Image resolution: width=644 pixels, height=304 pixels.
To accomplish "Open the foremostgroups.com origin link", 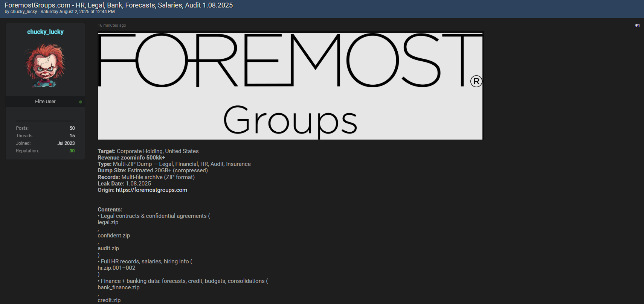I will [x=151, y=190].
